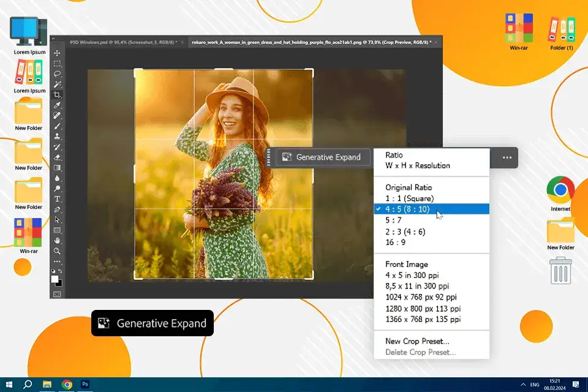Select the Hand tool

click(58, 241)
